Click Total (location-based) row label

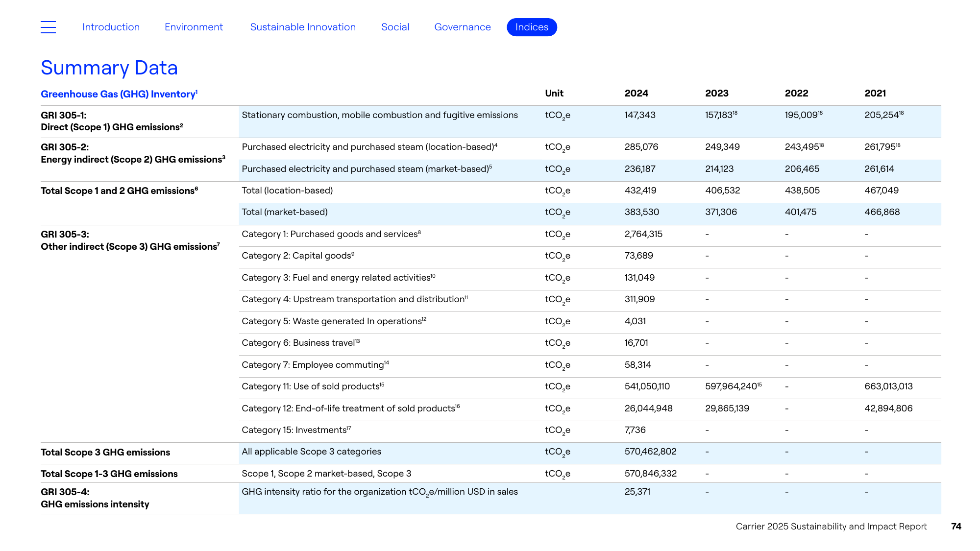pyautogui.click(x=287, y=191)
